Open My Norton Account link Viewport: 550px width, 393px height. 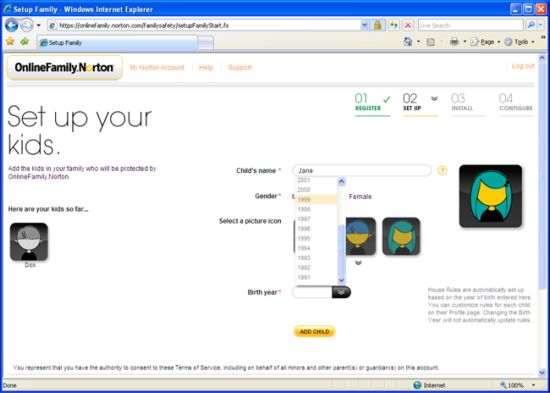click(157, 67)
